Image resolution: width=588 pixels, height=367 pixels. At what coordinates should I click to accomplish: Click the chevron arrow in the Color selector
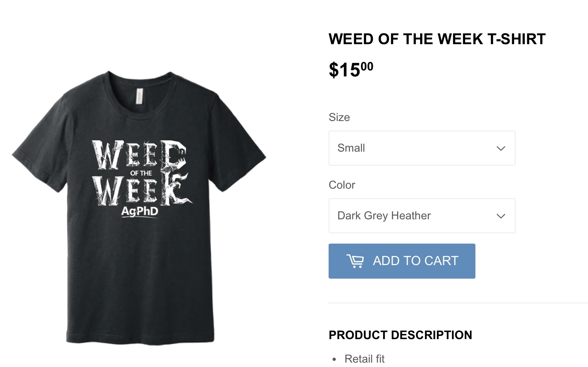(500, 216)
